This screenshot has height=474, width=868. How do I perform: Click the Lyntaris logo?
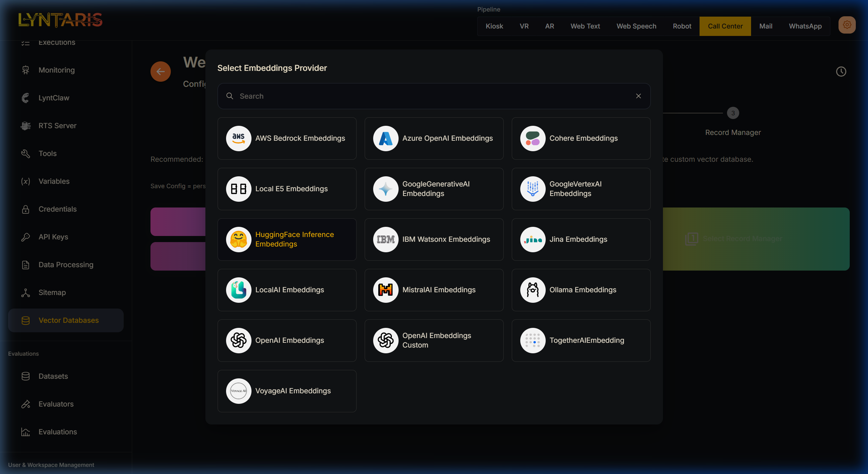coord(60,20)
